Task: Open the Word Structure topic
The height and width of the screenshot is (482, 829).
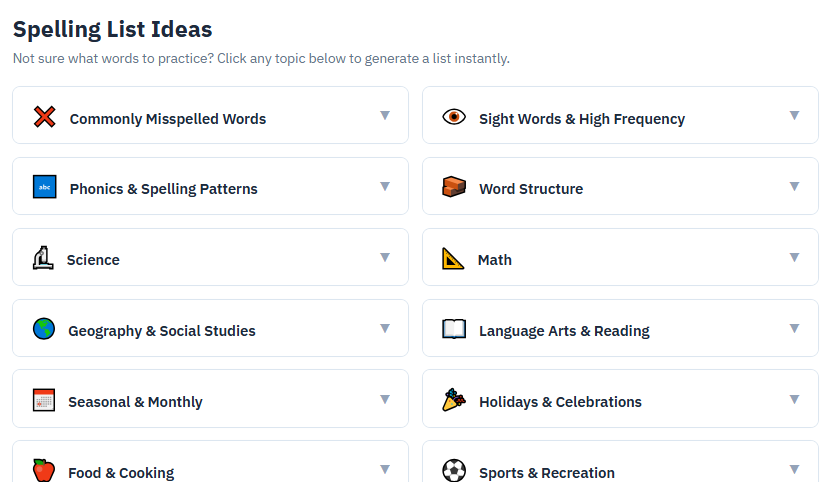Action: point(531,189)
